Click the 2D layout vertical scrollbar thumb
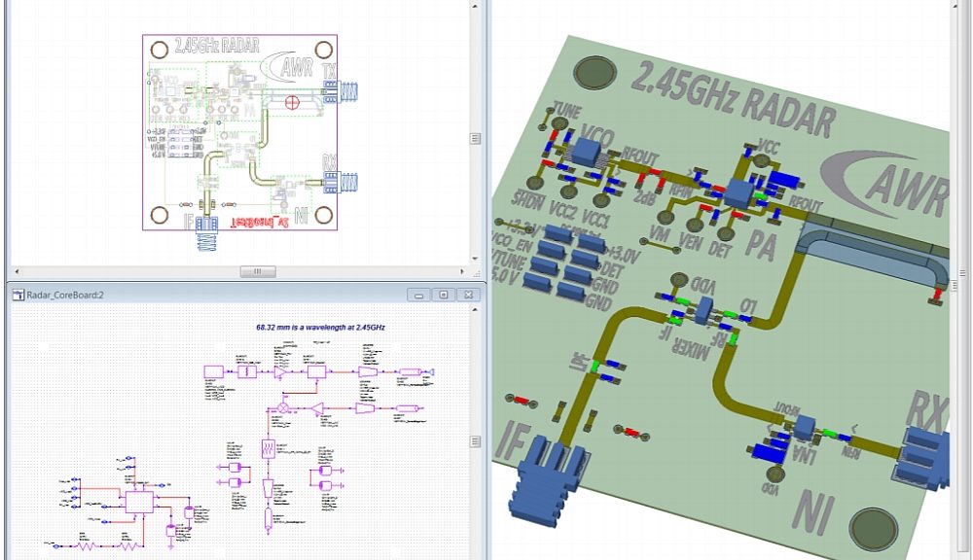This screenshot has height=560, width=973. pos(476,138)
